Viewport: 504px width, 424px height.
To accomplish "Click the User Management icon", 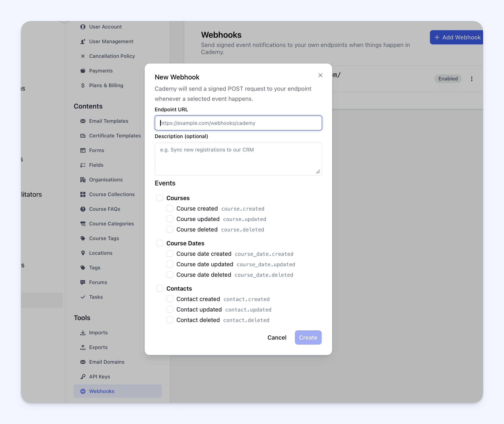I will click(83, 41).
